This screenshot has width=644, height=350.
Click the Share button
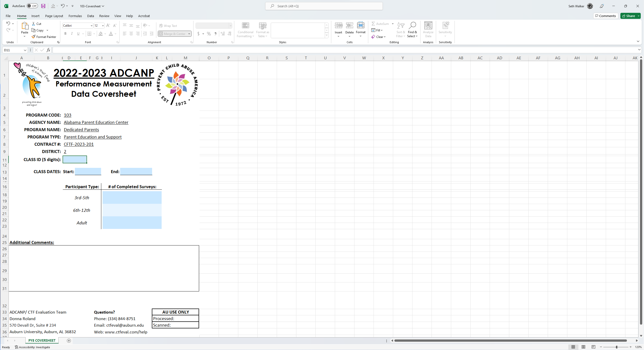click(629, 16)
